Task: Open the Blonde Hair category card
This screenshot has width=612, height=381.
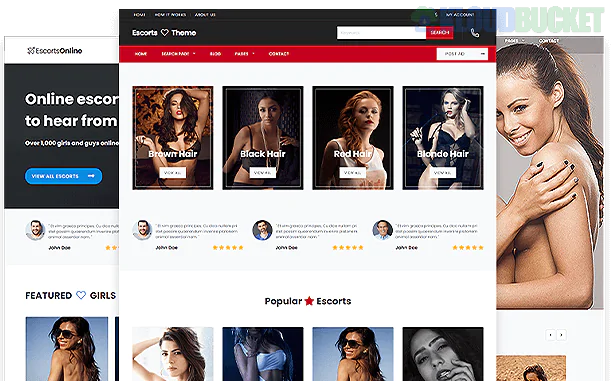Action: (443, 138)
